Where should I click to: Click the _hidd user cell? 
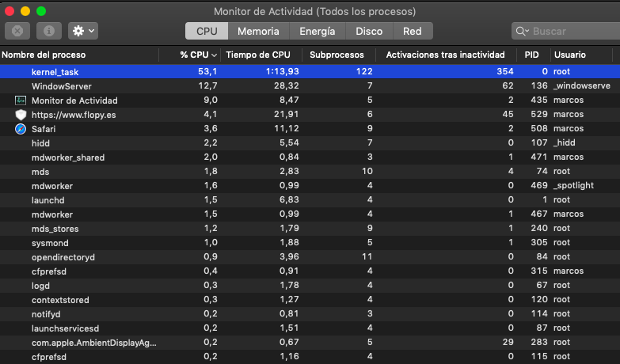pyautogui.click(x=565, y=142)
